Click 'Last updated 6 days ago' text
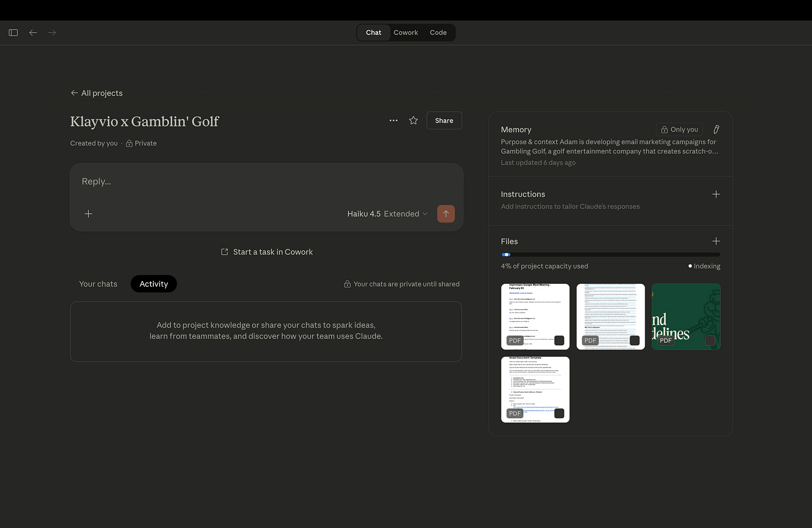 (x=538, y=163)
